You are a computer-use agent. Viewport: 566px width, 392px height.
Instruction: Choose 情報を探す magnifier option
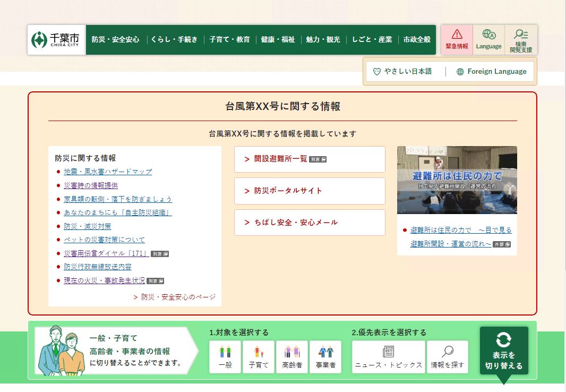tap(448, 356)
